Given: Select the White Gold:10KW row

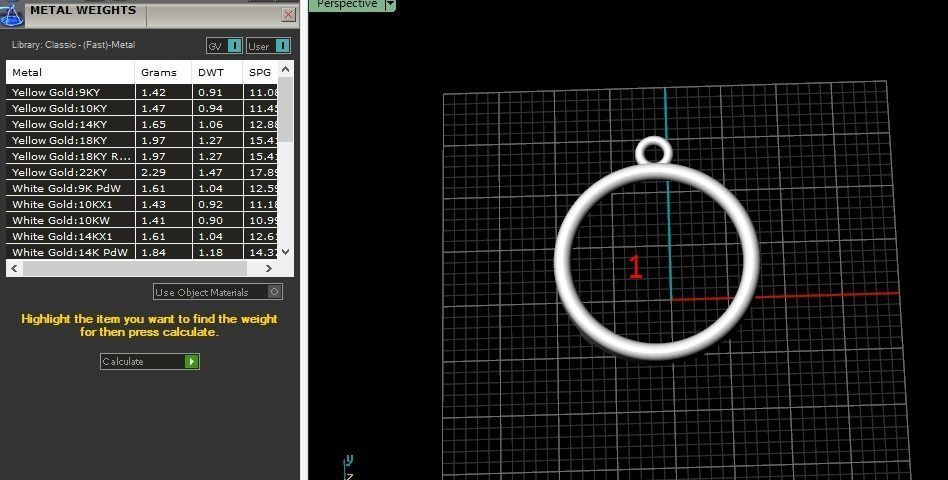Looking at the screenshot, I should tap(142, 220).
